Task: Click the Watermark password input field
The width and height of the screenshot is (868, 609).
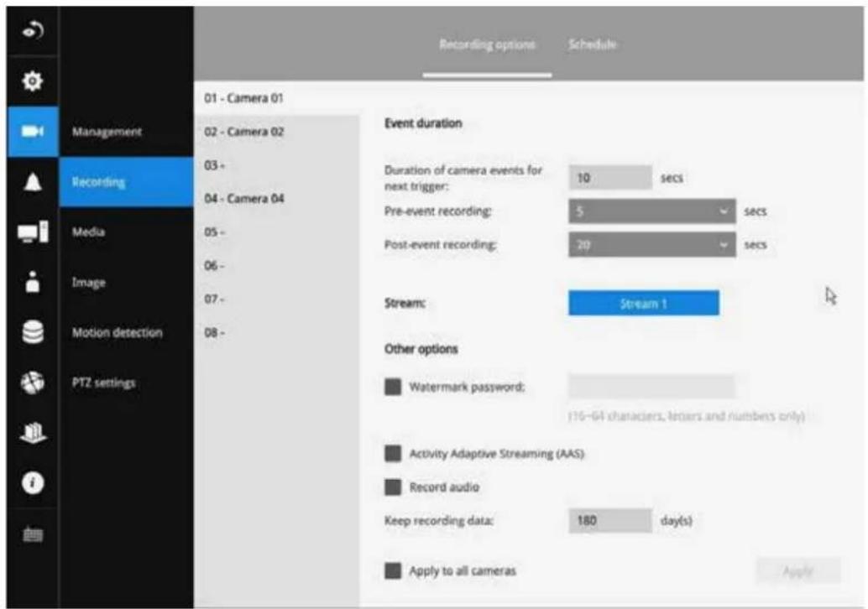Action: (x=652, y=387)
